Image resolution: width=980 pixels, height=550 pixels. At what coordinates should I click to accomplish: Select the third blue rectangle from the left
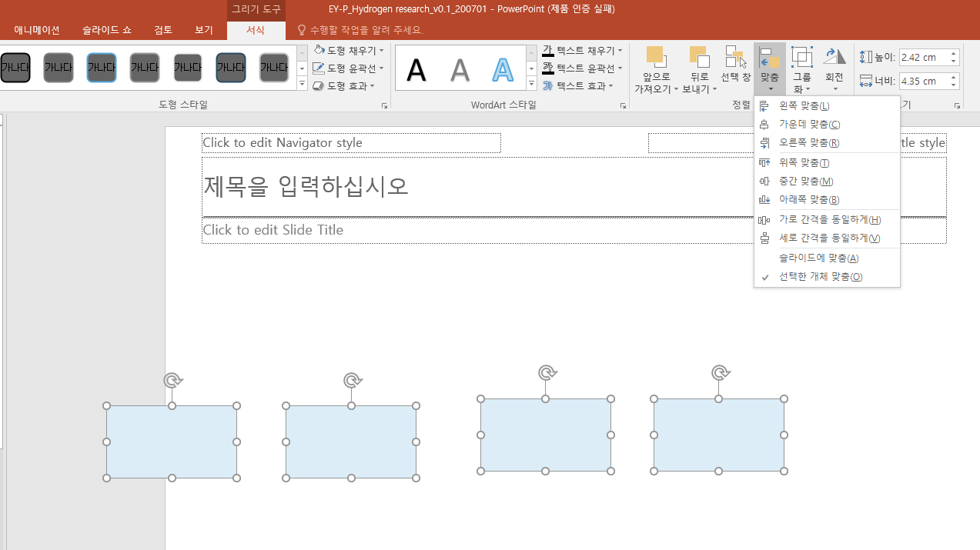[546, 435]
